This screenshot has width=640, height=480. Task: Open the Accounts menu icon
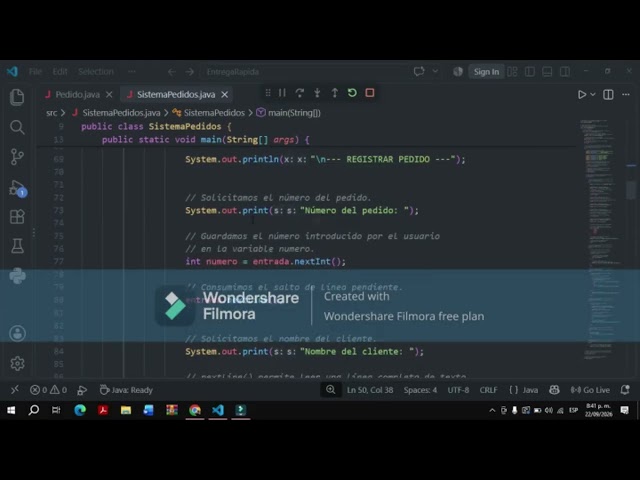(x=17, y=333)
